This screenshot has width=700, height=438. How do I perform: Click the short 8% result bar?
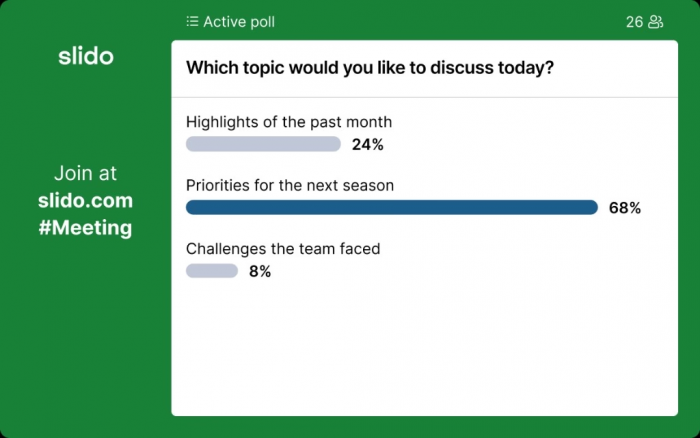tap(212, 271)
